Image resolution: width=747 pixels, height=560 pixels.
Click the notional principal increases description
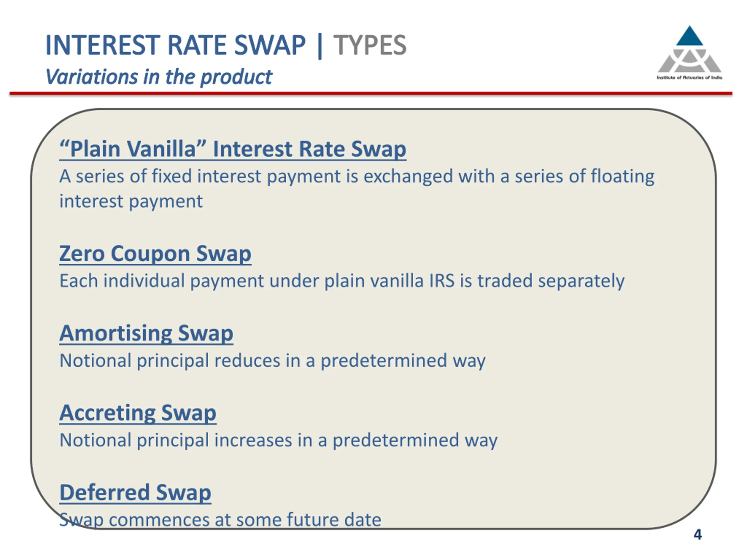pos(278,440)
